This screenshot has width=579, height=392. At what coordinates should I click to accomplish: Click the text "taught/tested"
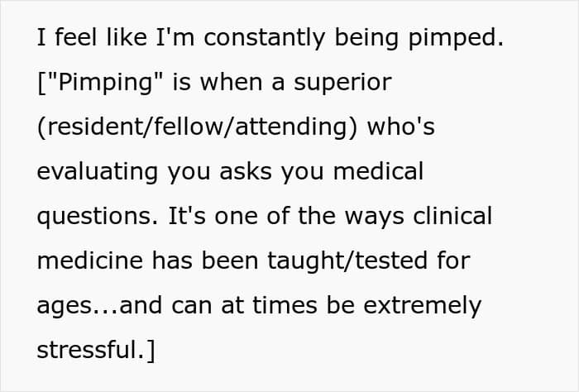coord(347,261)
